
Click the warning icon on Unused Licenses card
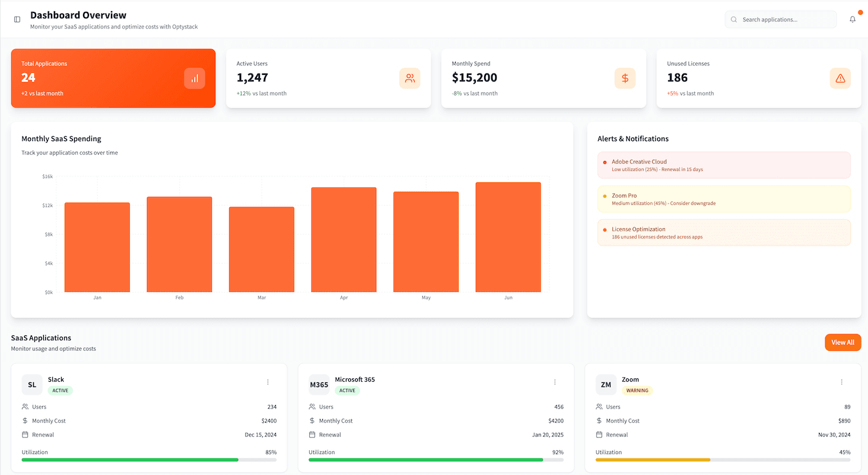tap(840, 78)
